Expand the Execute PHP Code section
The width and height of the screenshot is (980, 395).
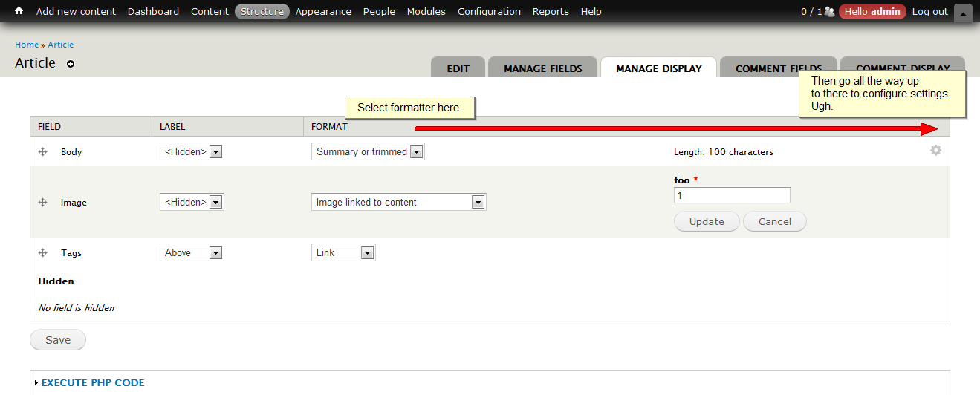pos(93,383)
